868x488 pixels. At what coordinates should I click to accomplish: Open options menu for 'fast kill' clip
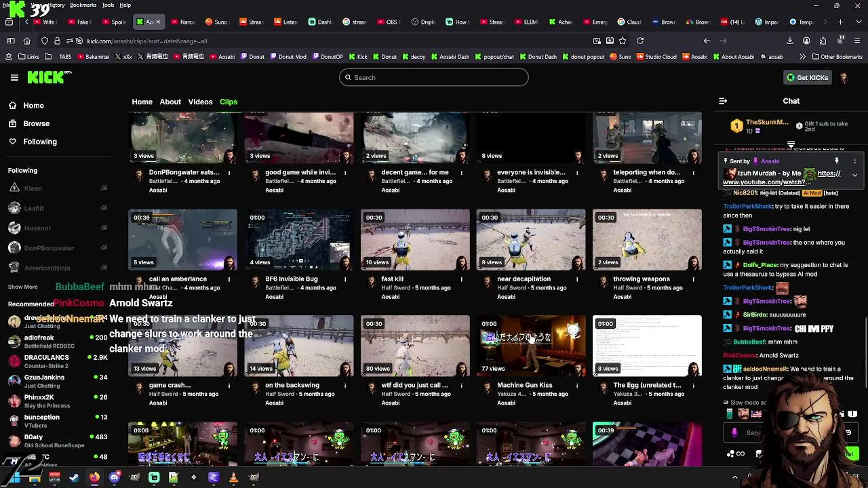click(461, 279)
